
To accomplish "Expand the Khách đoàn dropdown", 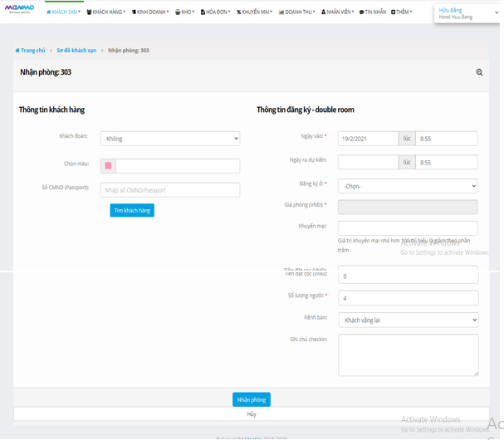I will coord(169,139).
